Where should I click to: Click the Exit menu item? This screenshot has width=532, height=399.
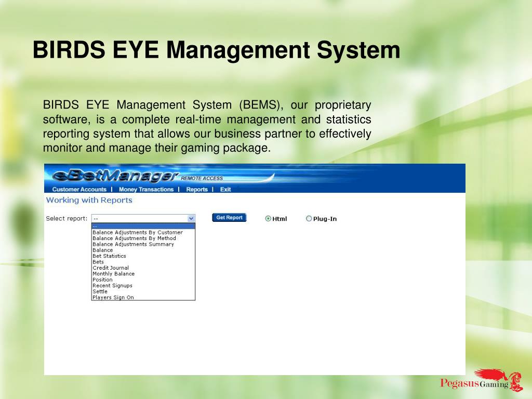(225, 189)
